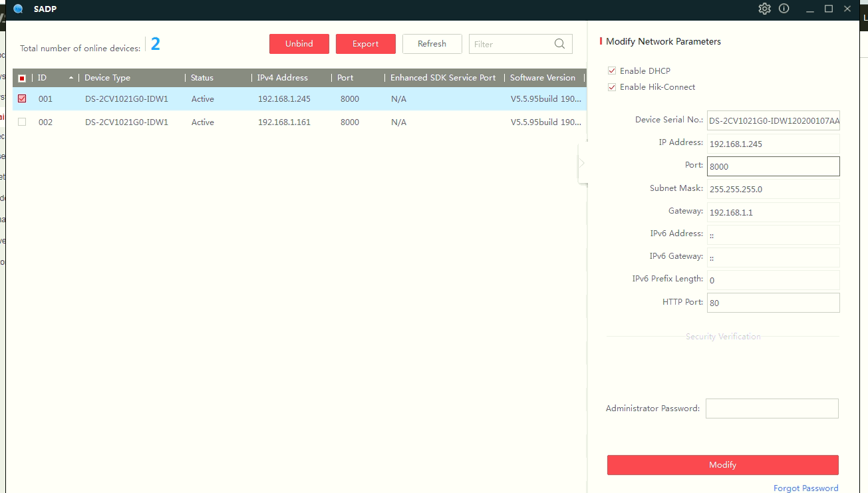Click the search magnifier in Filter box

tap(559, 44)
